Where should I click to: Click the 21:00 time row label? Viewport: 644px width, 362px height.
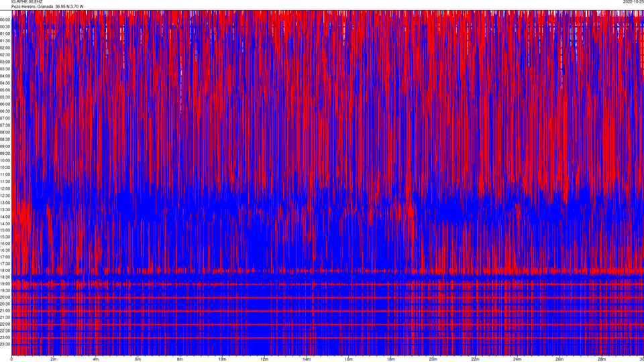pos(5,310)
